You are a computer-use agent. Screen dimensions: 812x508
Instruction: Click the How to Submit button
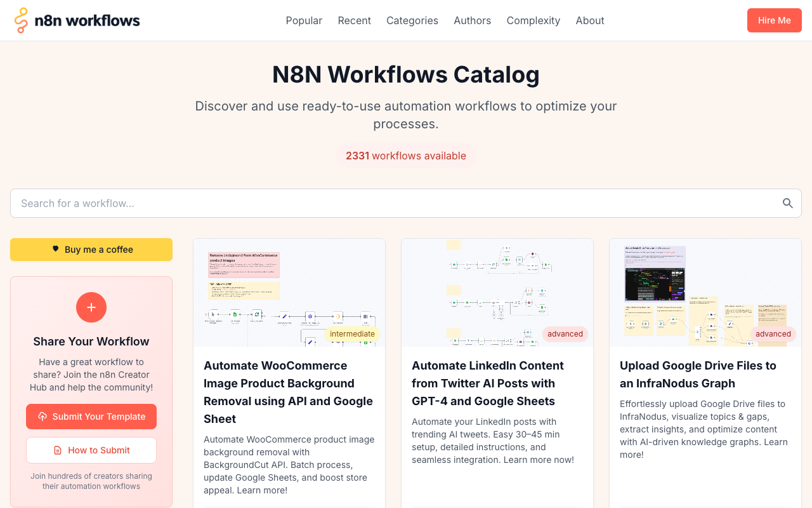click(91, 450)
